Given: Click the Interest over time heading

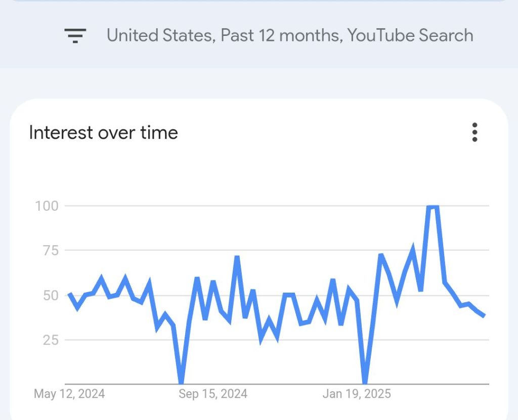Looking at the screenshot, I should [x=103, y=132].
